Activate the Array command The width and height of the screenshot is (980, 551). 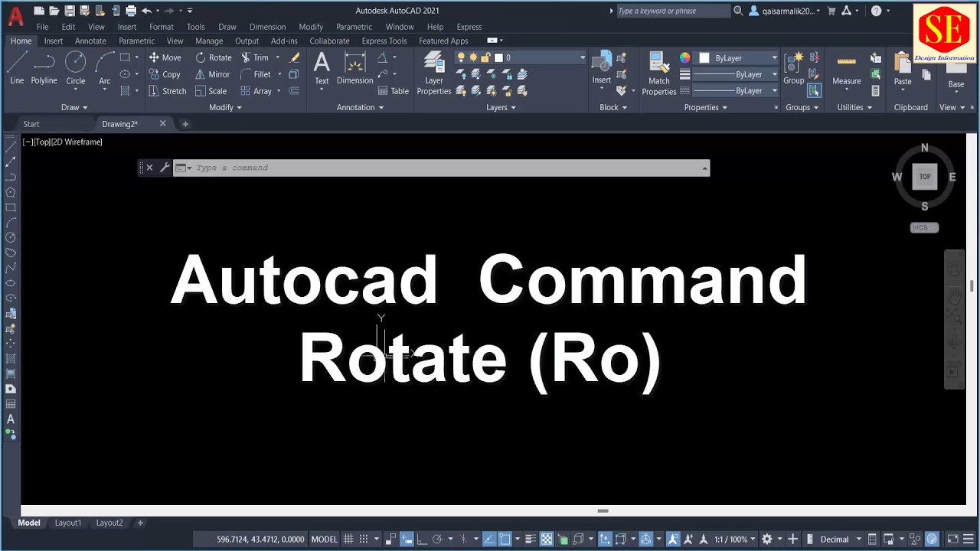click(256, 90)
